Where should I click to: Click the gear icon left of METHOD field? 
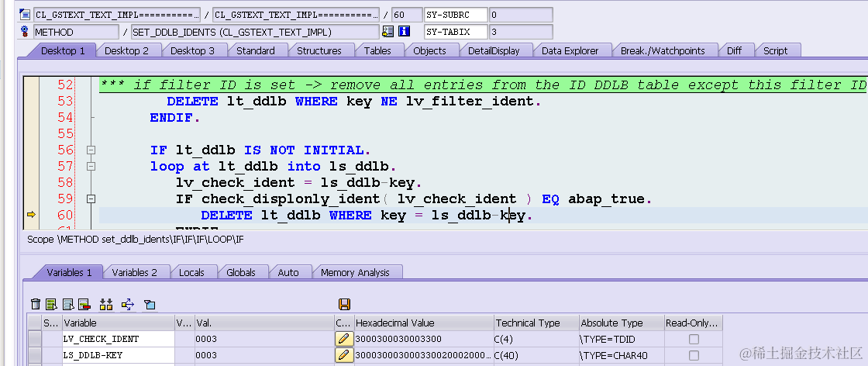(x=24, y=31)
